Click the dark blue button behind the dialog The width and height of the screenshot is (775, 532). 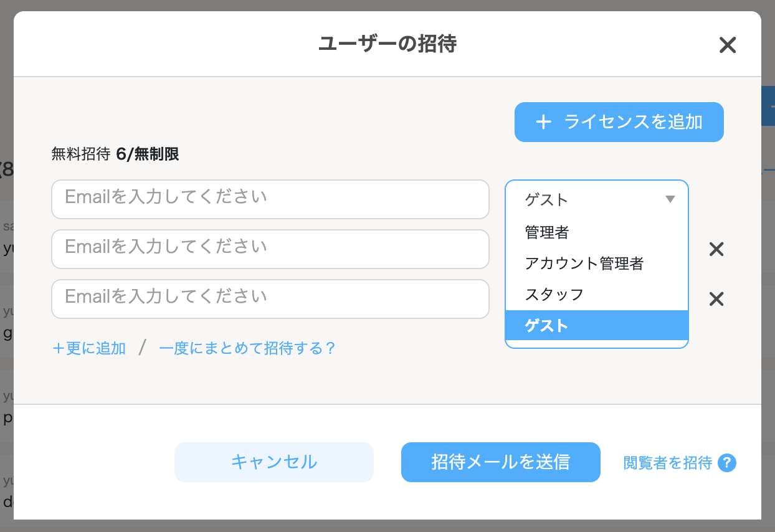click(768, 106)
